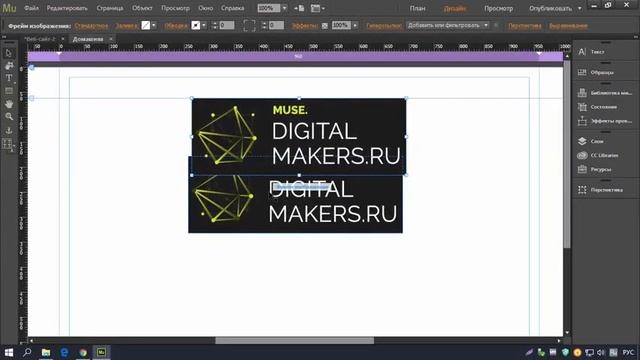The image size is (640, 360).
Task: Click the stroke color swatch
Action: pyautogui.click(x=196, y=25)
